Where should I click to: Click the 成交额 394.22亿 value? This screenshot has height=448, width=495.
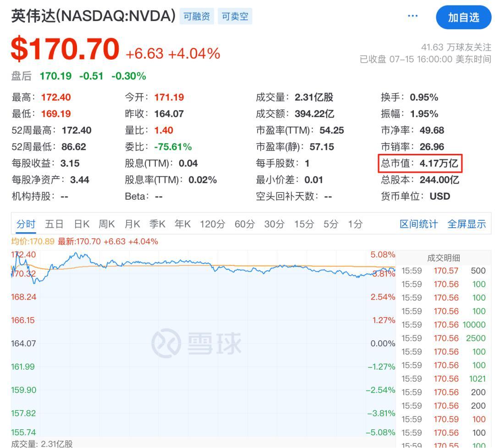[314, 114]
